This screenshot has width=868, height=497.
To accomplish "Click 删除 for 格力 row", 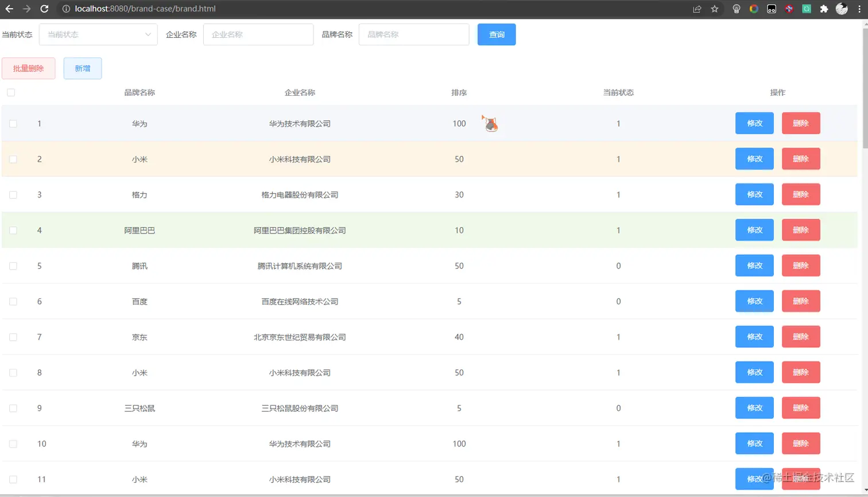I will (801, 195).
